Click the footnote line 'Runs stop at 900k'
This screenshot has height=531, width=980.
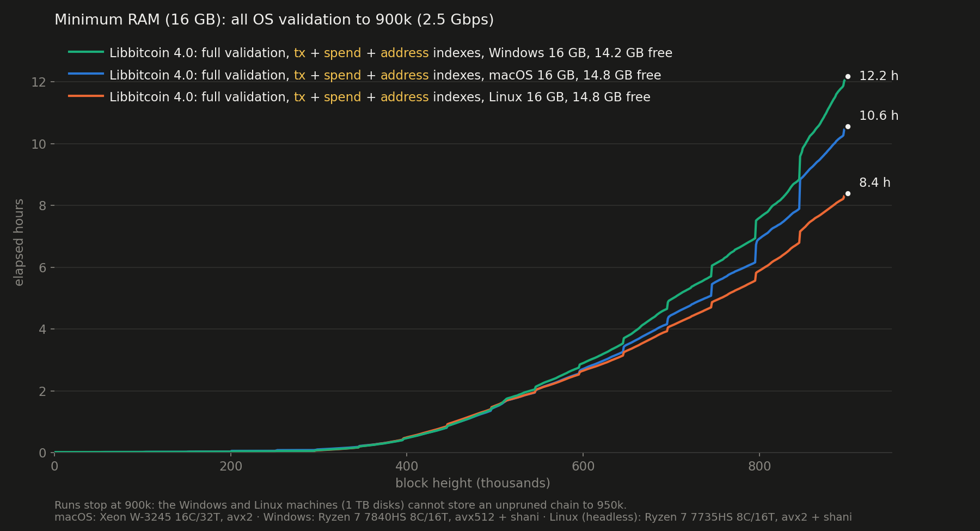point(340,505)
